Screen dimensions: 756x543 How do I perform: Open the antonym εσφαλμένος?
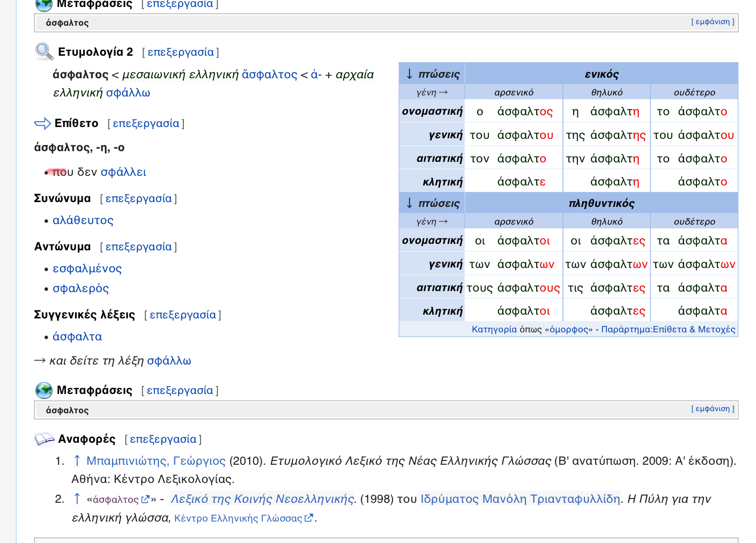(x=87, y=269)
